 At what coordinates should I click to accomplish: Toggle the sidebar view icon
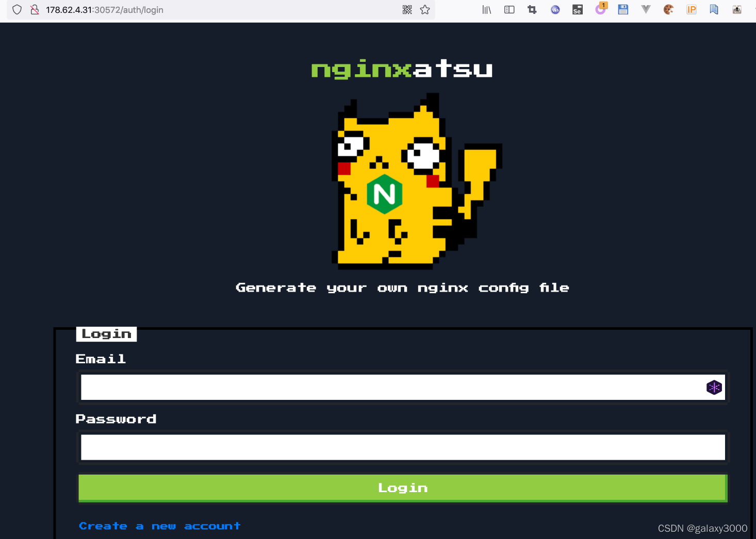[510, 10]
